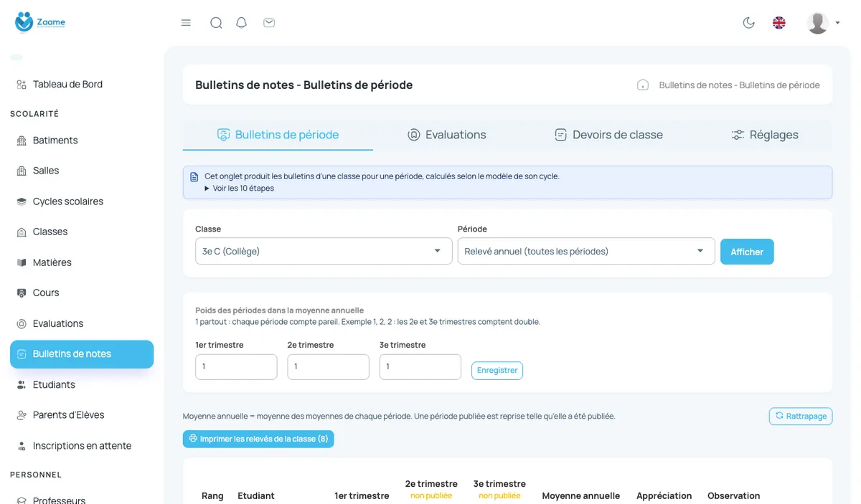
Task: Open the Classe dropdown '3e C (Collège)'
Action: [x=324, y=251]
